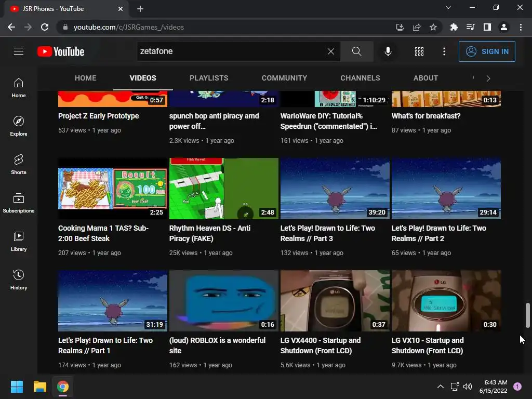Click LG VX10 Startup and Shutdown title
The width and height of the screenshot is (532, 399).
428,345
